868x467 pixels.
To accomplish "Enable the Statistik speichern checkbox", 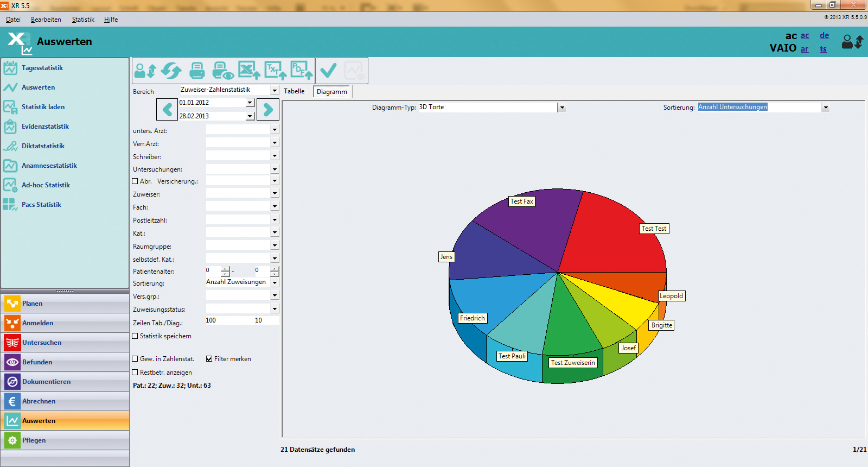I will [x=135, y=336].
